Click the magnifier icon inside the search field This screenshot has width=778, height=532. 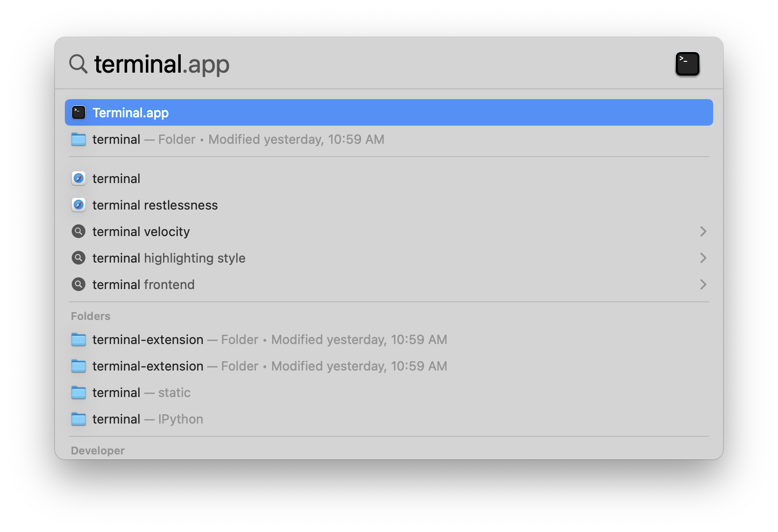point(78,64)
